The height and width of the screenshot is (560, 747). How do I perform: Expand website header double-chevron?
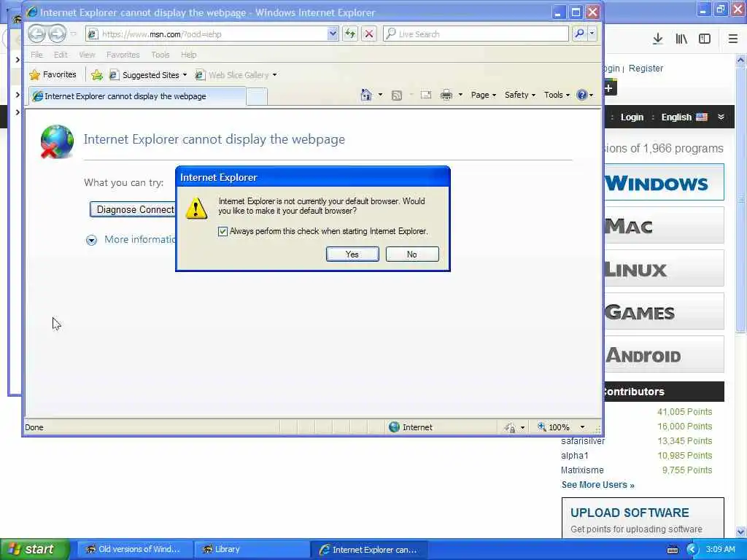coord(721,117)
